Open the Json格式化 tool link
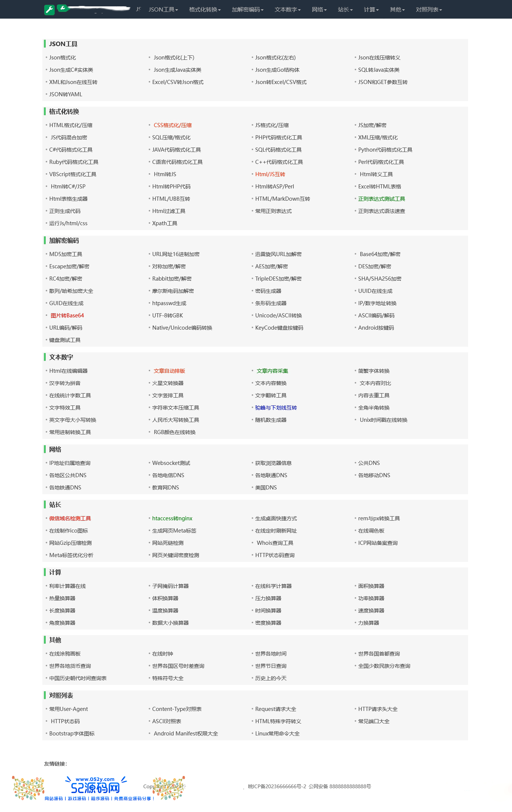 [62, 58]
